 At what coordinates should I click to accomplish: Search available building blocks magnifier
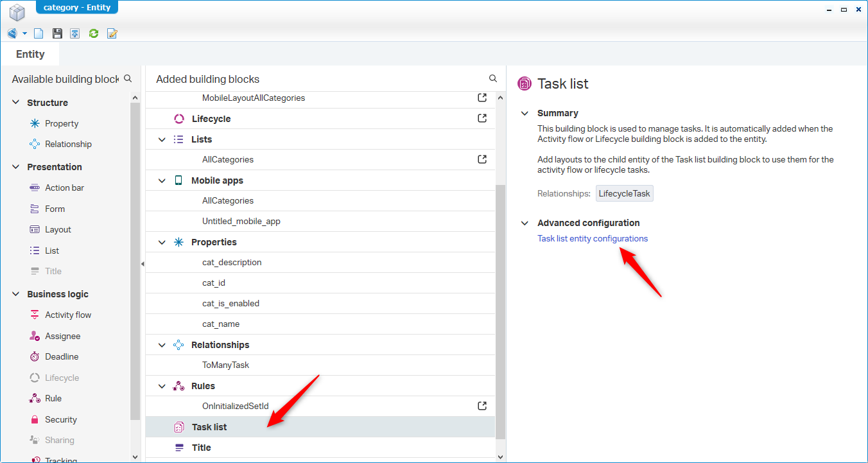(x=128, y=78)
